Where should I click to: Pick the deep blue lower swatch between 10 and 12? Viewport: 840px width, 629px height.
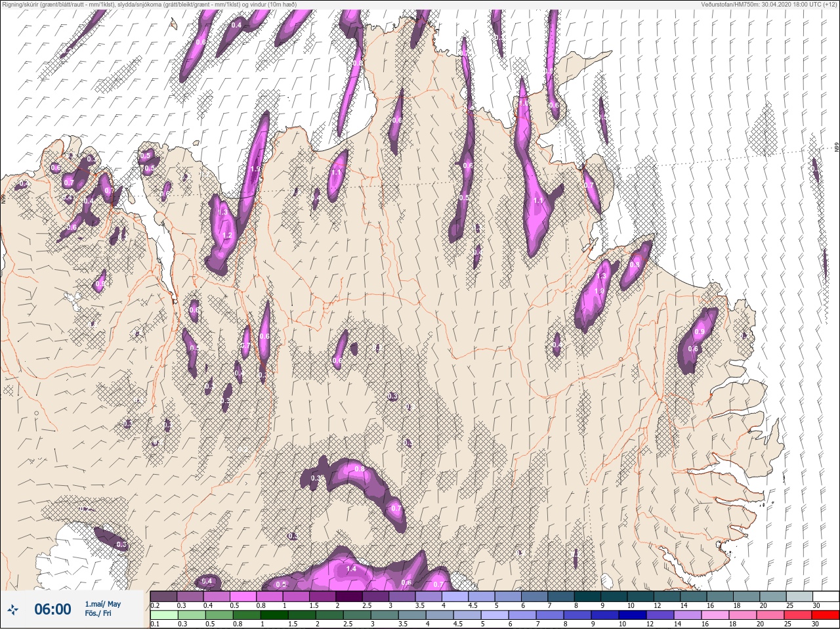coord(634,615)
